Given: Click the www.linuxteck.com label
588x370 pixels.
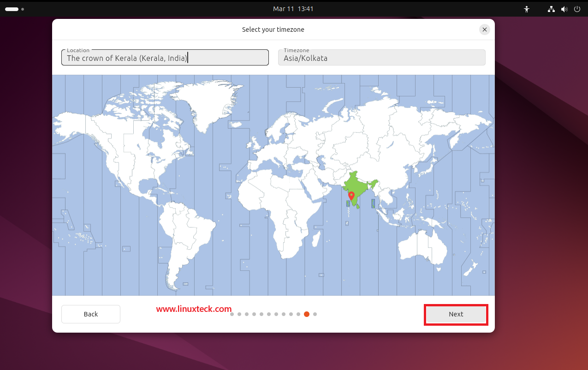Looking at the screenshot, I should [x=194, y=309].
